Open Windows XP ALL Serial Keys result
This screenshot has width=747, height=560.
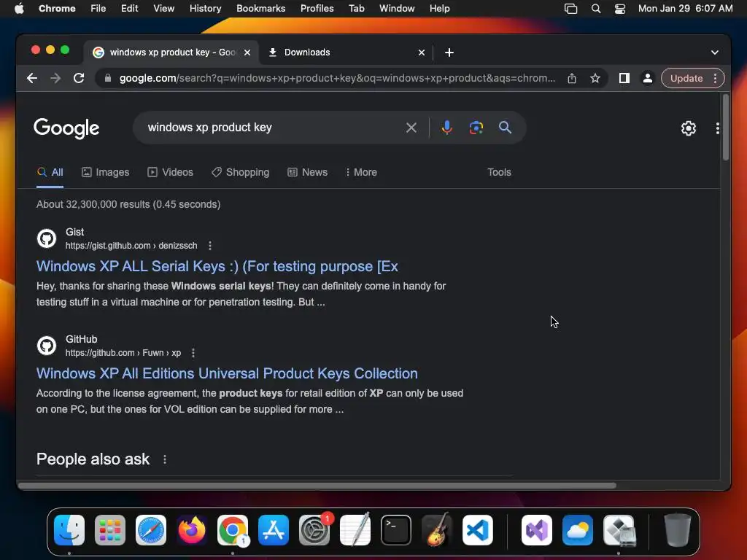pyautogui.click(x=217, y=266)
